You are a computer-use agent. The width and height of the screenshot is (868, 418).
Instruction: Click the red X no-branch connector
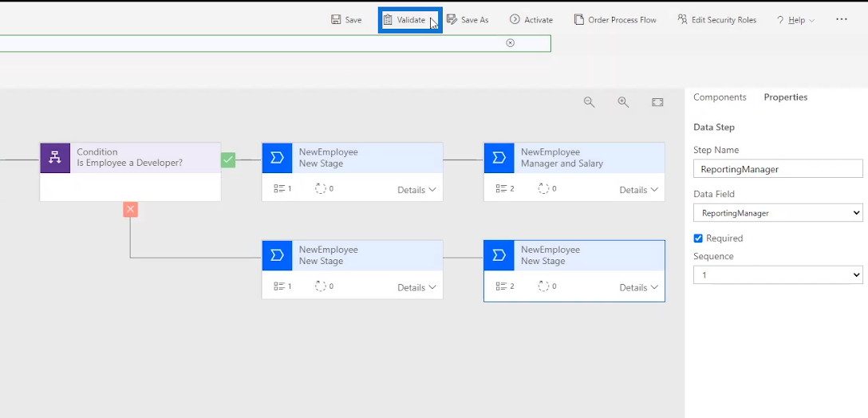[130, 209]
